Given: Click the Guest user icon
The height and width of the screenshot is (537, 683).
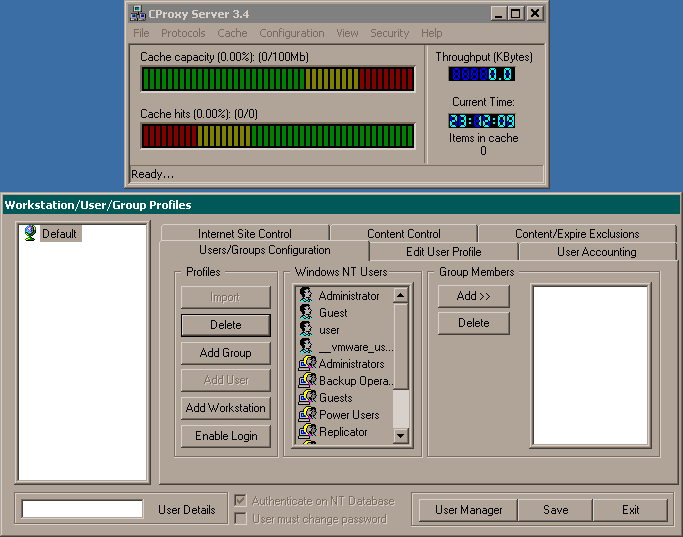Looking at the screenshot, I should pos(306,312).
